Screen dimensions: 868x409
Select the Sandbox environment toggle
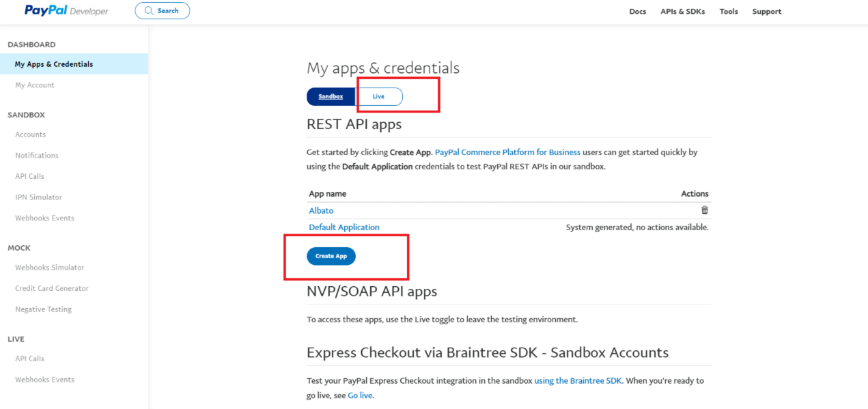(x=331, y=97)
